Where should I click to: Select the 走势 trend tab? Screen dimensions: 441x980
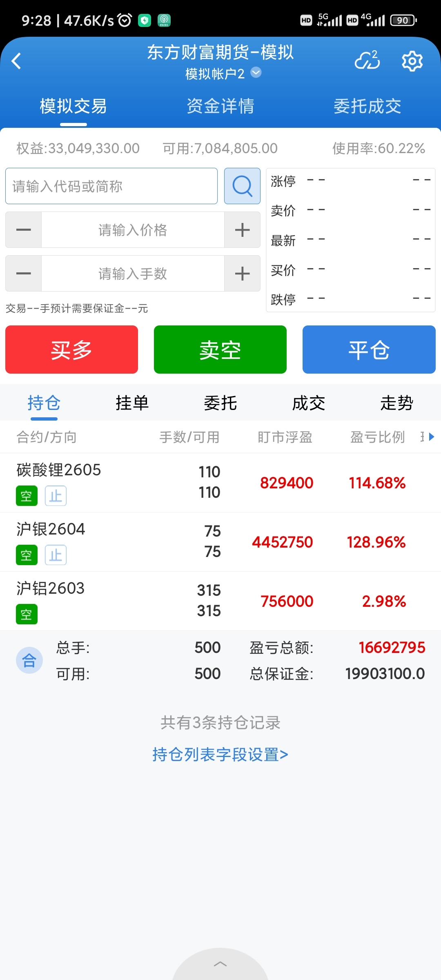[x=397, y=403]
